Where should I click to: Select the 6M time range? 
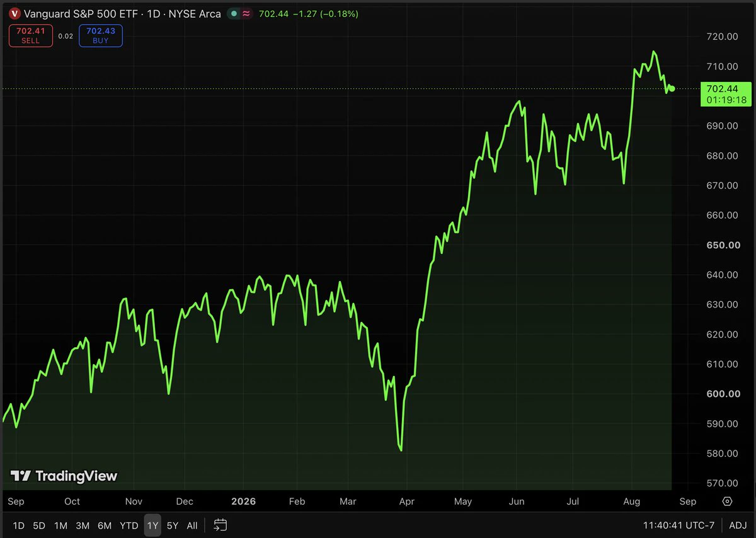point(105,525)
